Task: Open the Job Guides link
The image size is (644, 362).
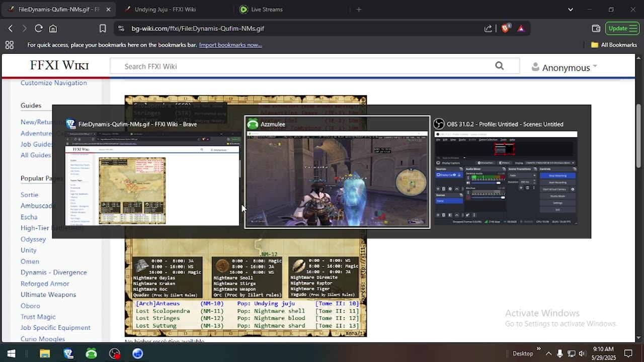Action: (x=37, y=144)
